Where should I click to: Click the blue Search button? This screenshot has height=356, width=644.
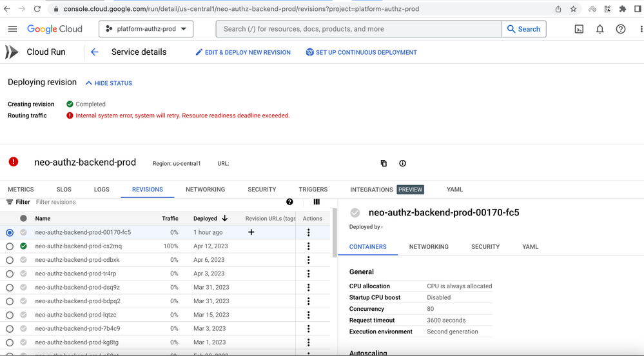[523, 29]
